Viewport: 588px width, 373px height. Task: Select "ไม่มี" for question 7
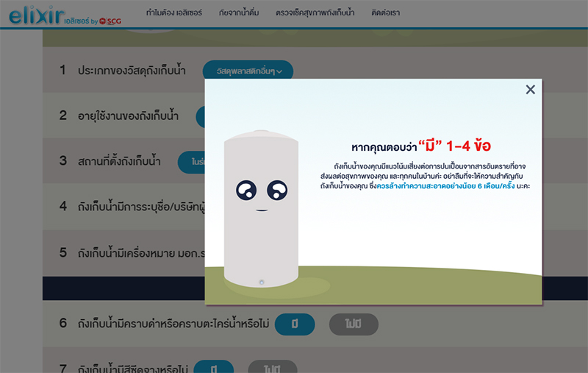click(x=273, y=366)
